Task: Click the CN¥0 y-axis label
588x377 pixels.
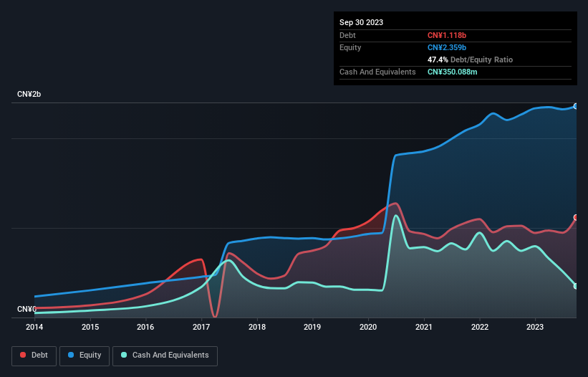Action: coord(26,309)
